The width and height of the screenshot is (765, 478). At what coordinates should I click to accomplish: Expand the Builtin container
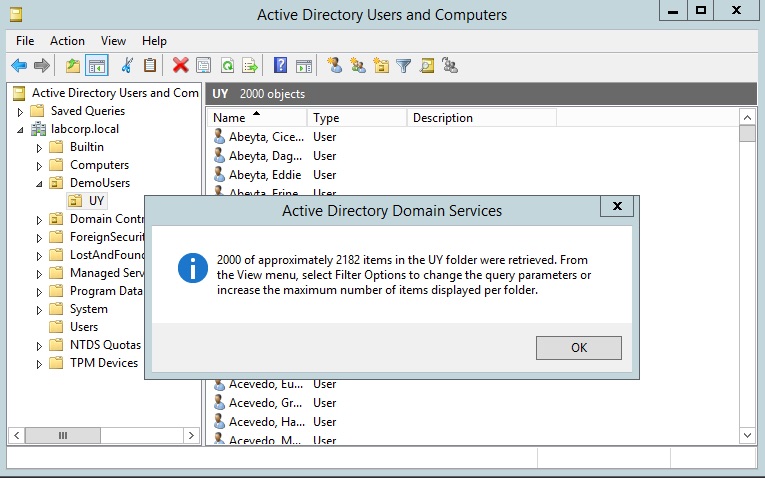pos(39,148)
